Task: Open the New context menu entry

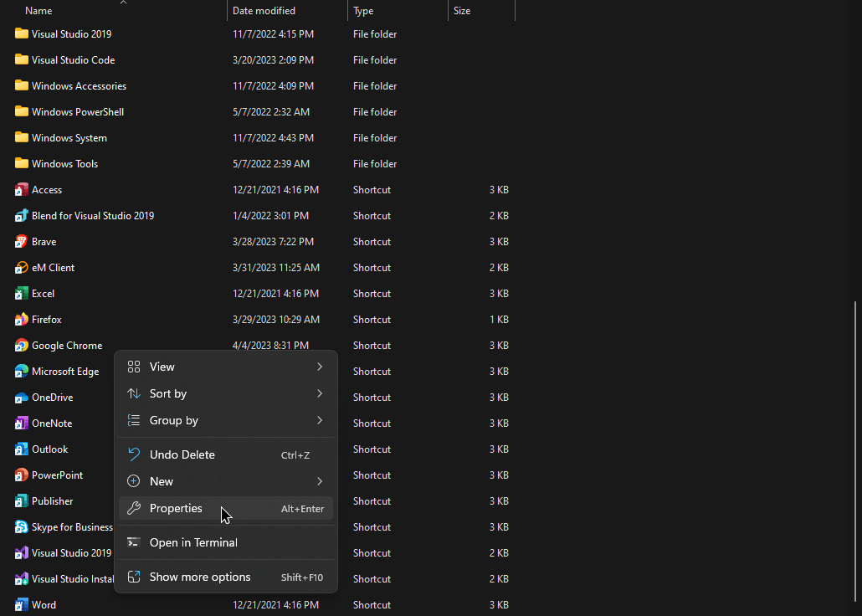Action: [x=225, y=481]
